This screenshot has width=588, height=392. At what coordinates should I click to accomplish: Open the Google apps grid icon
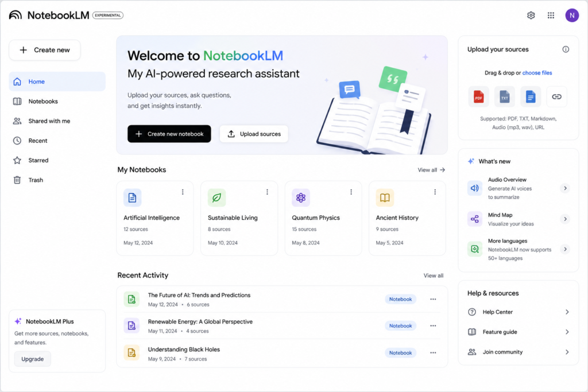click(x=551, y=15)
